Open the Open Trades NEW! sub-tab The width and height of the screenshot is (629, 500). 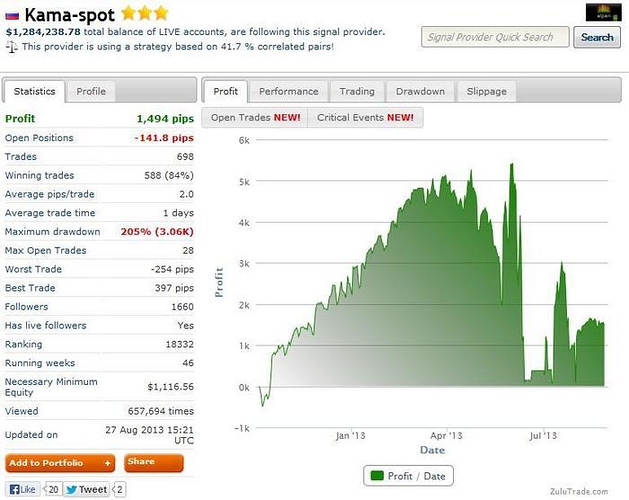click(255, 118)
